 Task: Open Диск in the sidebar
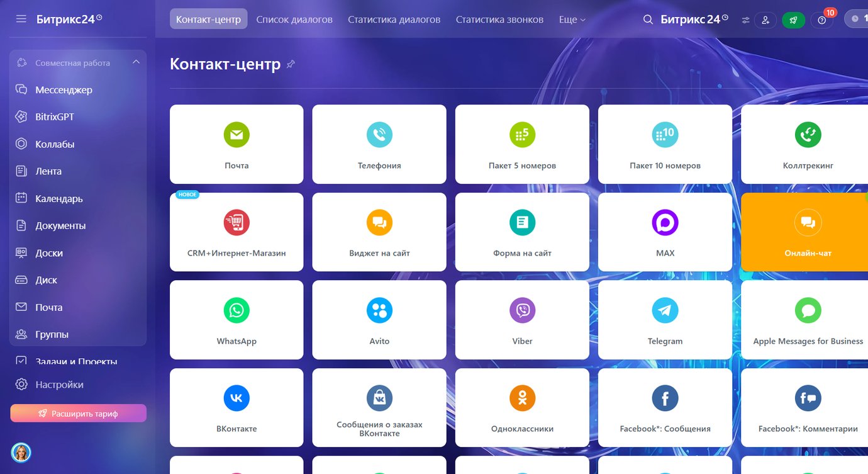point(78,280)
